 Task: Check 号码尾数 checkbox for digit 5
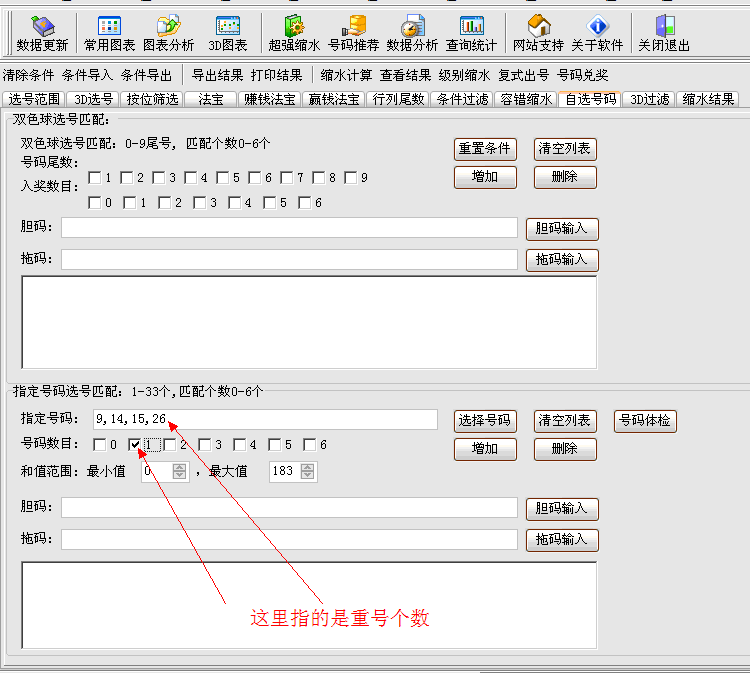pyautogui.click(x=223, y=178)
